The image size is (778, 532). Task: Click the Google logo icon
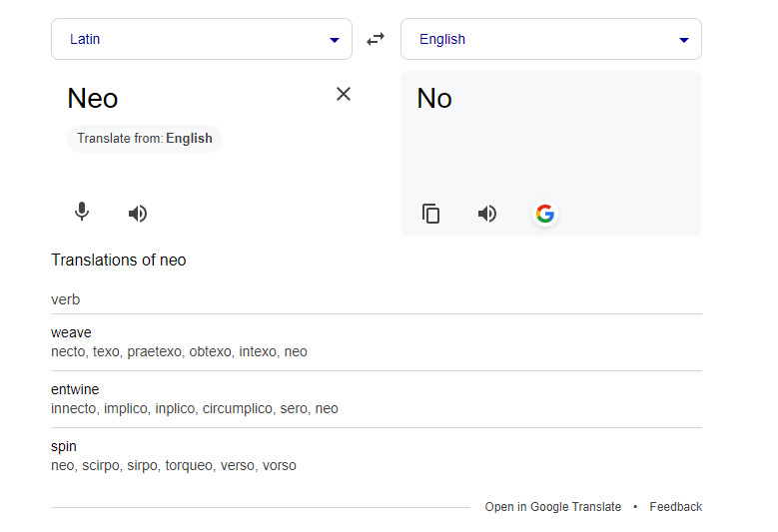[544, 214]
